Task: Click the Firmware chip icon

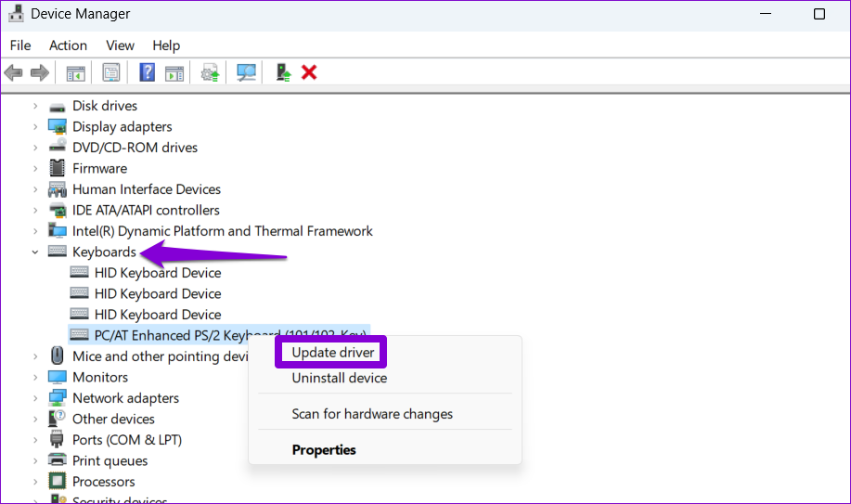Action: click(x=57, y=168)
